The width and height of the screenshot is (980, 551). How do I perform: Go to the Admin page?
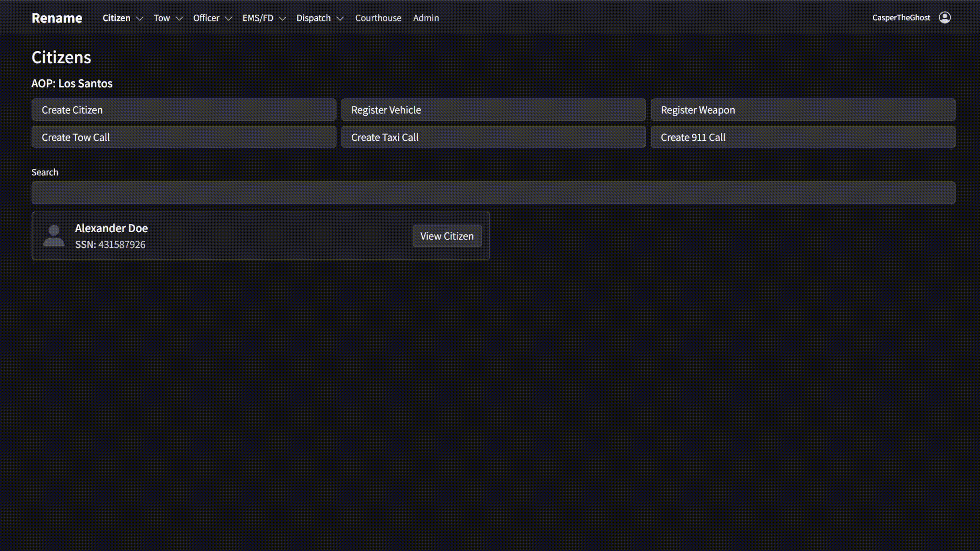click(x=426, y=18)
